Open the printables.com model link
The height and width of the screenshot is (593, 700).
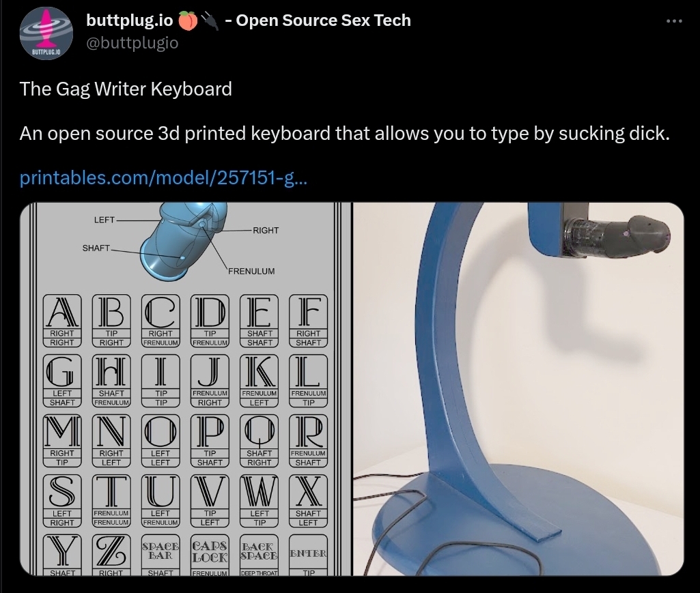pyautogui.click(x=163, y=177)
